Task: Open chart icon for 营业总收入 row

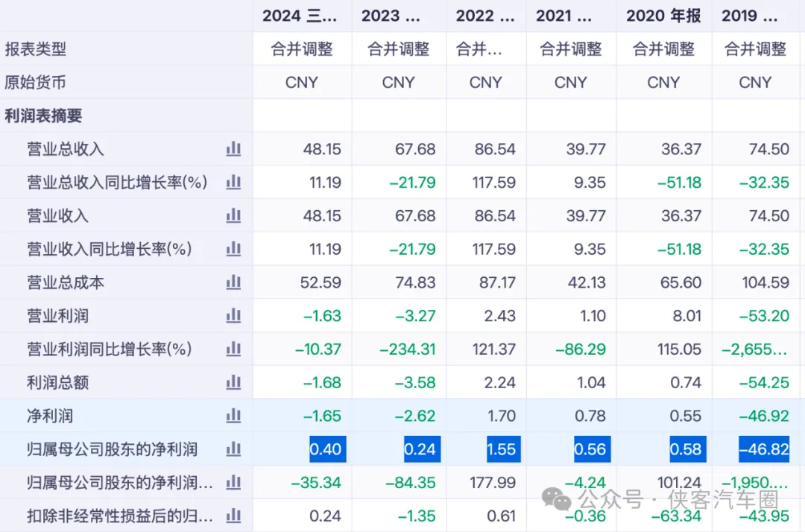Action: [x=233, y=149]
